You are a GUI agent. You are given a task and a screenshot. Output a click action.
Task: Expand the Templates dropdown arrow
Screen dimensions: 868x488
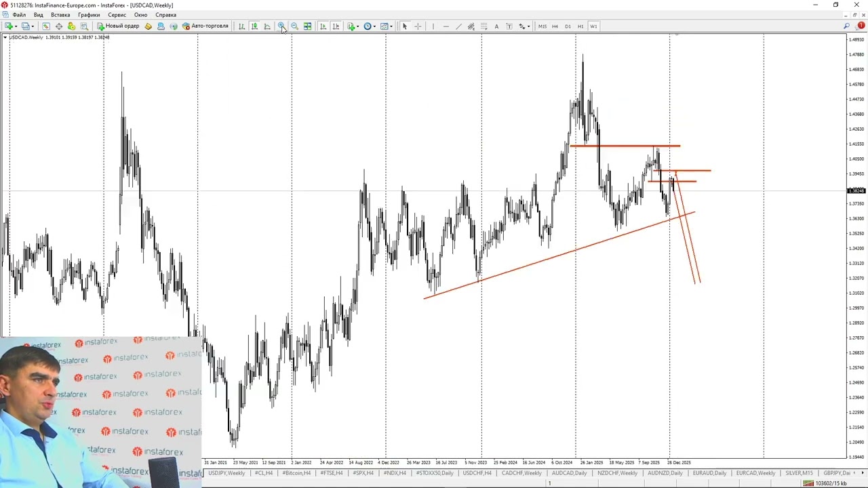pyautogui.click(x=391, y=26)
